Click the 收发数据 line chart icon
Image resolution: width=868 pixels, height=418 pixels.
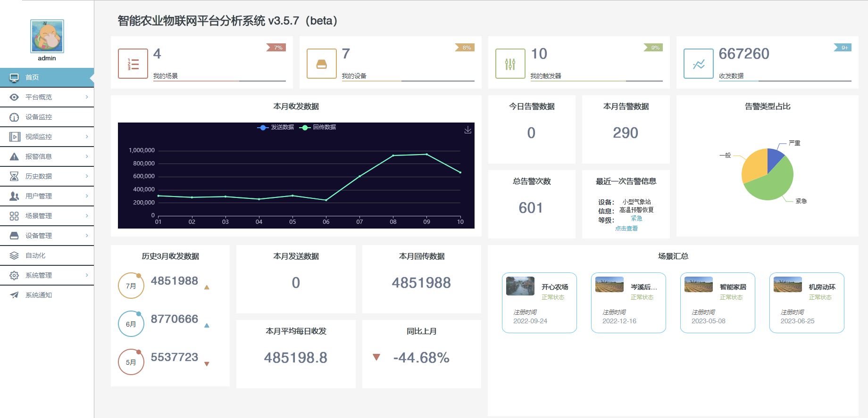coord(699,64)
